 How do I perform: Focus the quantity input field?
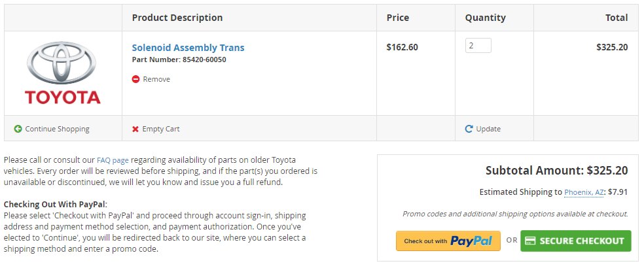pos(478,46)
